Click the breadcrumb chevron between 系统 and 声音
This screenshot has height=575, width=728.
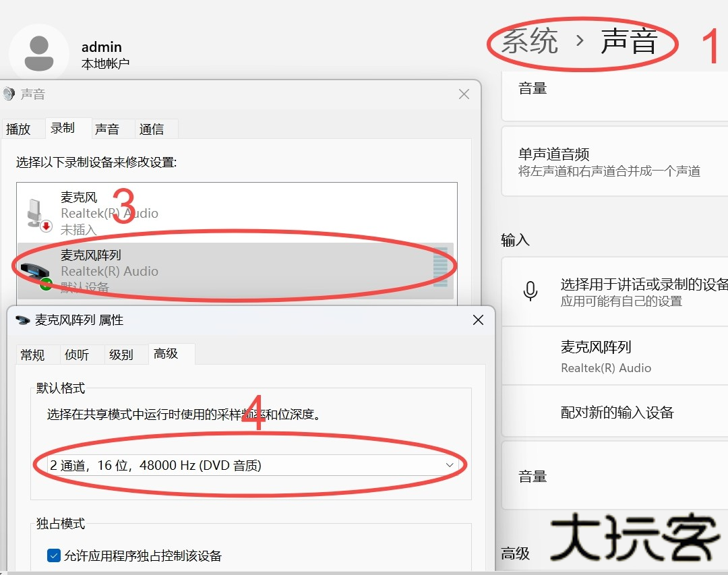click(x=579, y=41)
